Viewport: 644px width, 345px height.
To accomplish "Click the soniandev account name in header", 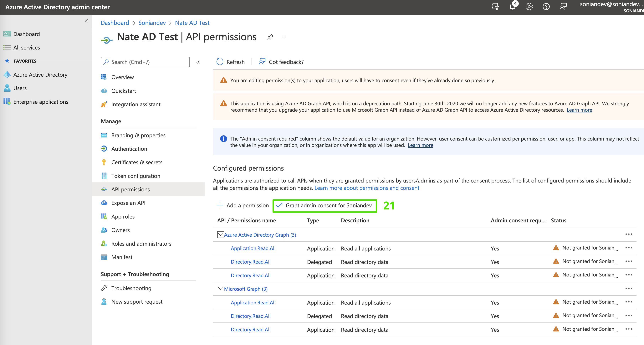I will pos(611,4).
